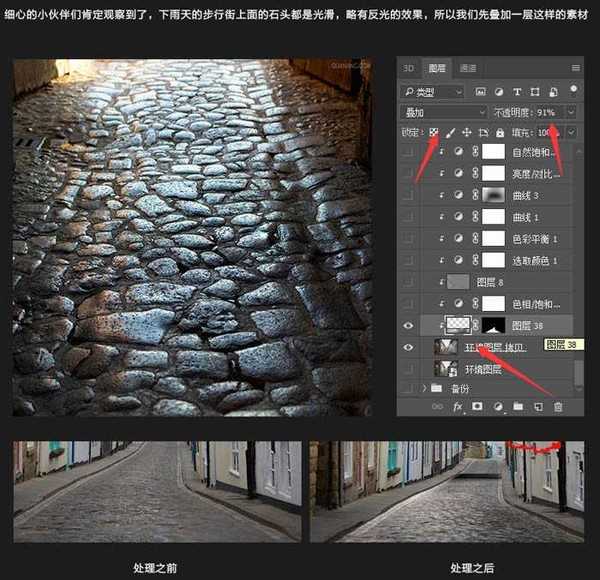Expand the 备份 layer group
Image resolution: width=600 pixels, height=580 pixels.
tap(425, 388)
